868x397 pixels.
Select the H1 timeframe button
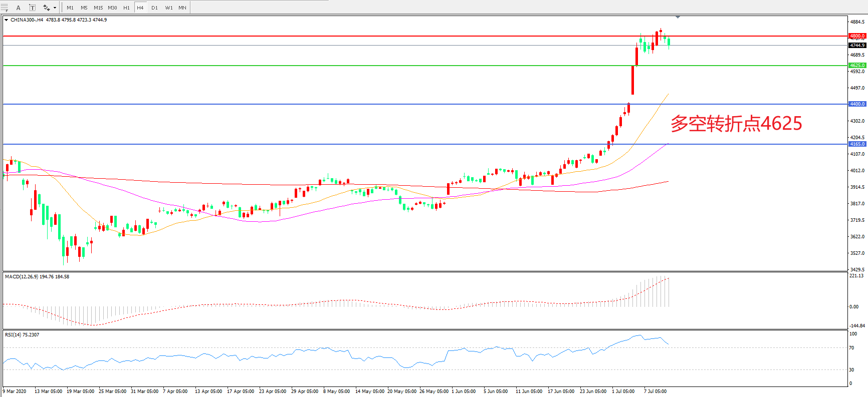(x=126, y=8)
